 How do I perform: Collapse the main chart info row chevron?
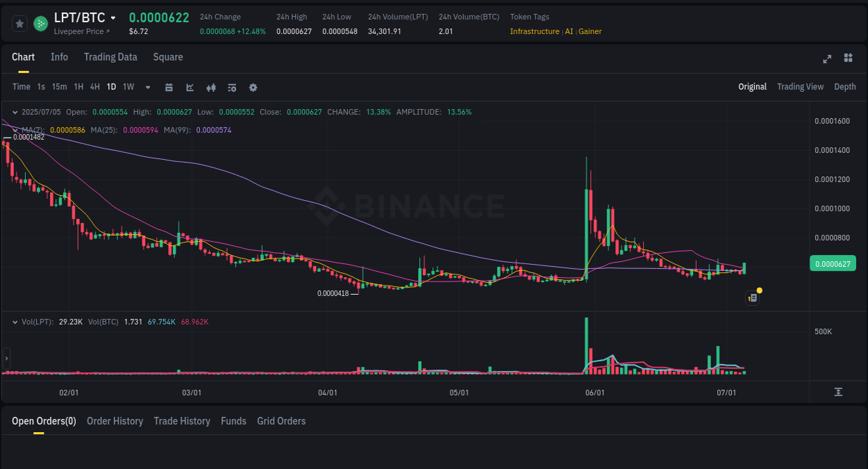(15, 112)
